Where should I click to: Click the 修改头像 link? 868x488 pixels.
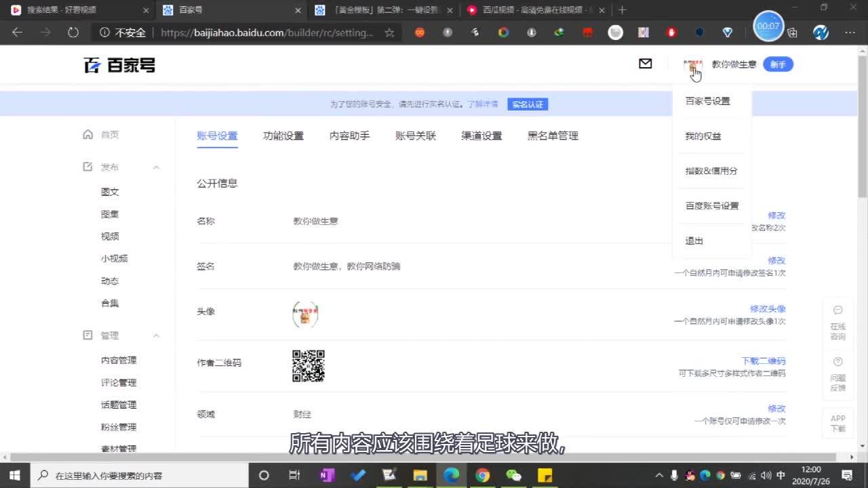pyautogui.click(x=767, y=308)
